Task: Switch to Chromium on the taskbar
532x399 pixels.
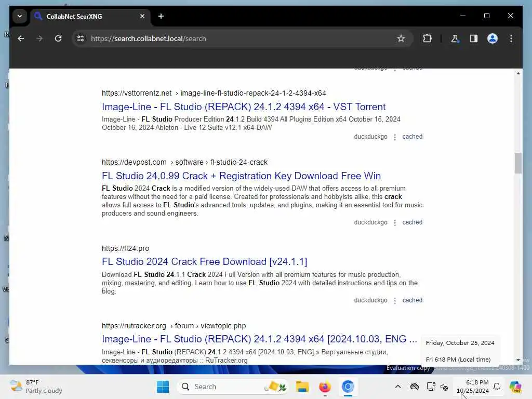Action: pyautogui.click(x=348, y=387)
